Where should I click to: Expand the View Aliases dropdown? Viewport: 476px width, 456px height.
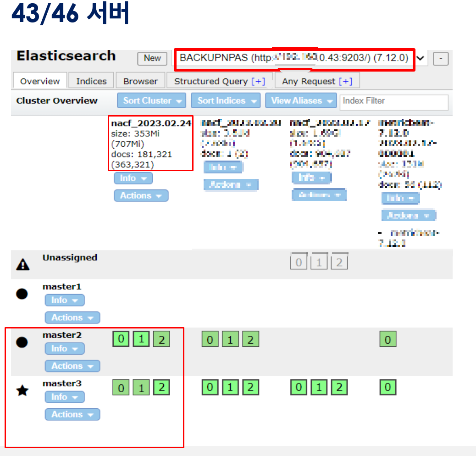click(x=301, y=100)
